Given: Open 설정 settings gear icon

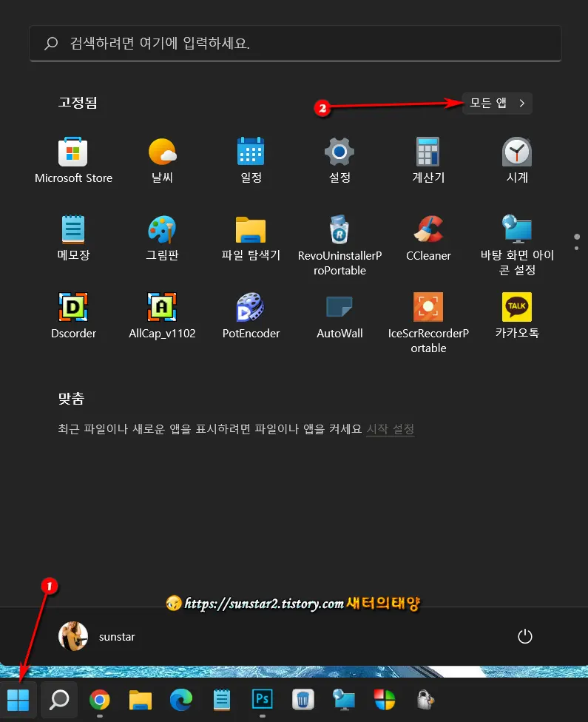Looking at the screenshot, I should pos(339,160).
